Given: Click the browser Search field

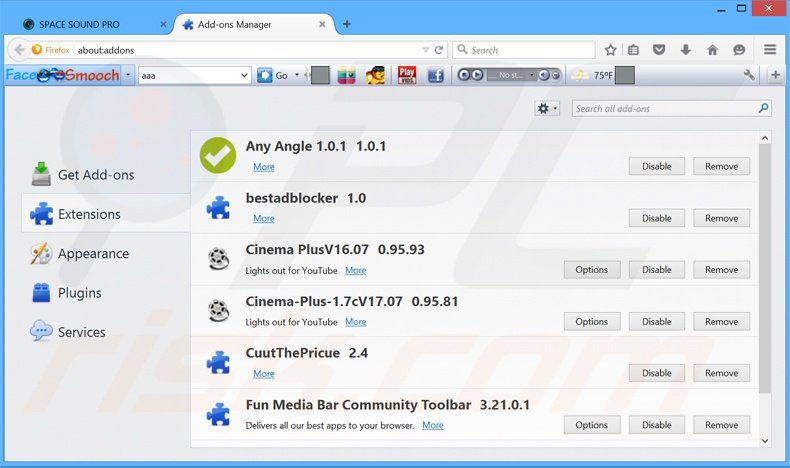Looking at the screenshot, I should click(524, 50).
